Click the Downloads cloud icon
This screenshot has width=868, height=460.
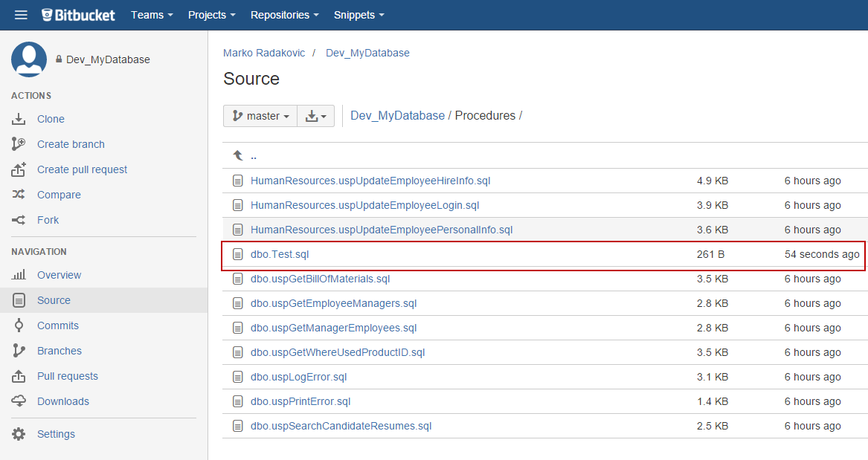click(x=19, y=401)
